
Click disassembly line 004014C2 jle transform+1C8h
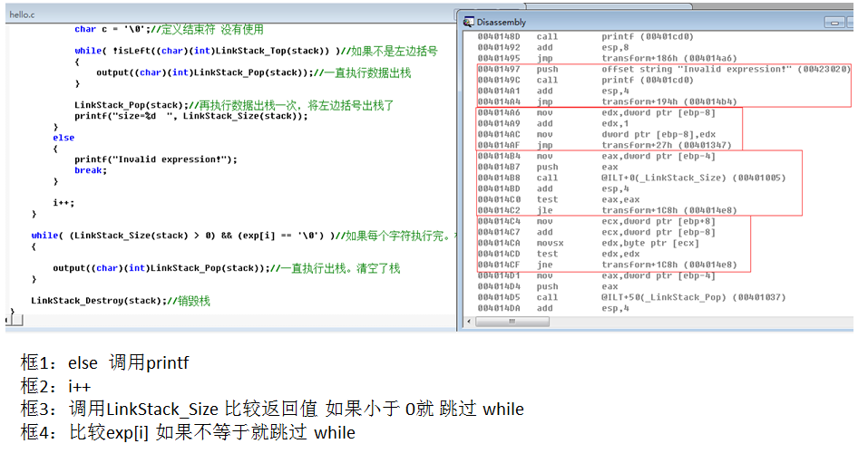(x=607, y=211)
